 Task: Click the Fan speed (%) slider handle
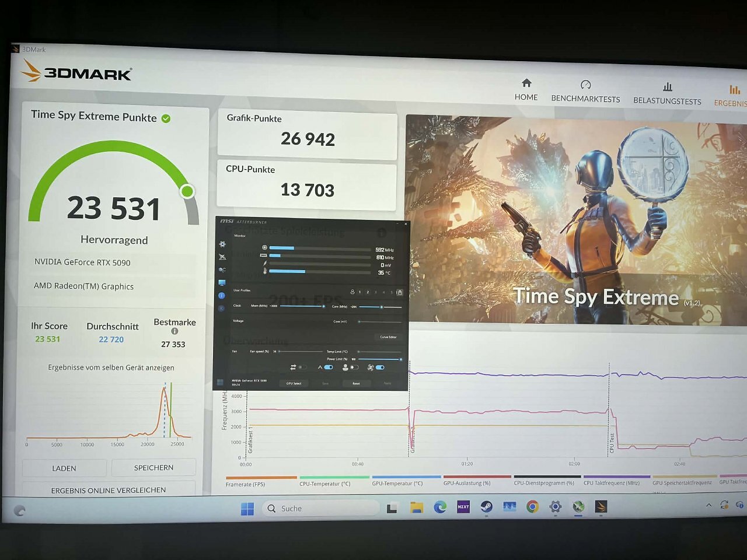click(x=280, y=351)
